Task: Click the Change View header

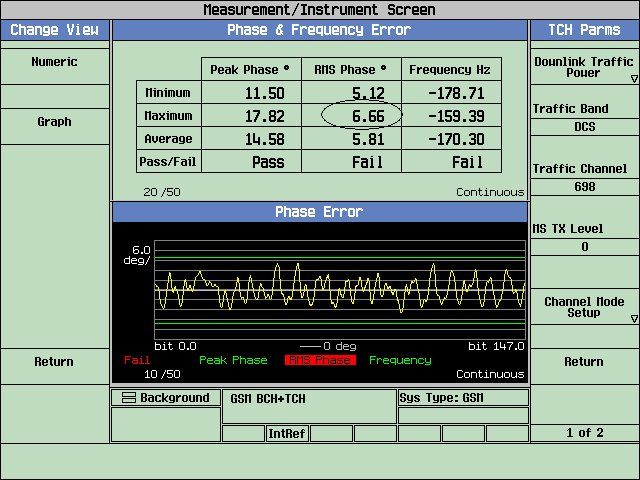Action: pyautogui.click(x=55, y=30)
